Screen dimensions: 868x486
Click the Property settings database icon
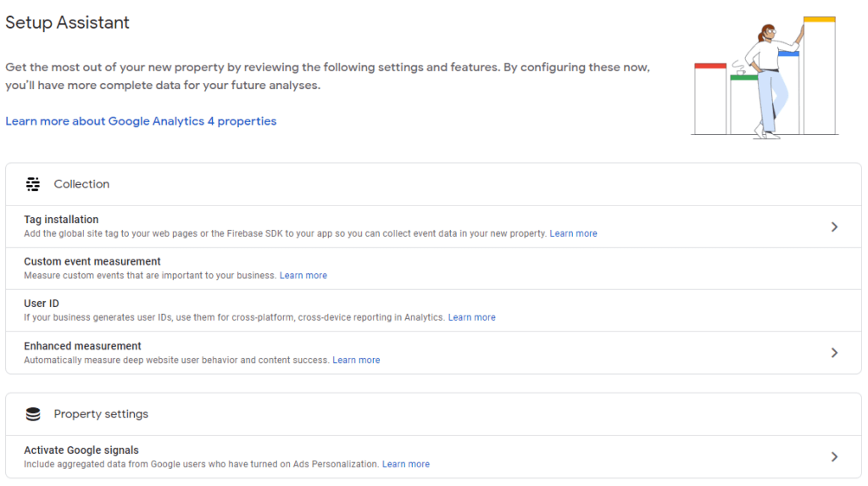point(33,414)
